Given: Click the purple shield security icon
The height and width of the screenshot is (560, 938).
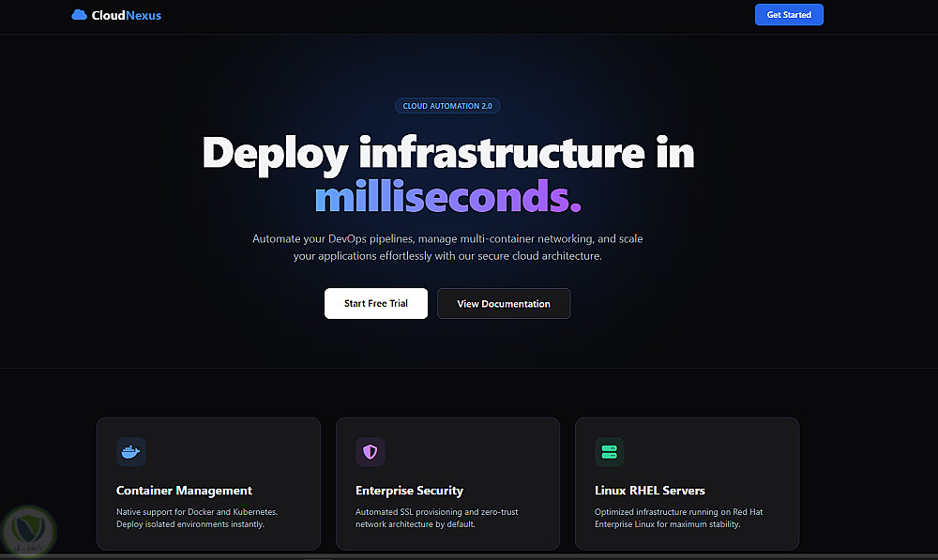Looking at the screenshot, I should (371, 452).
